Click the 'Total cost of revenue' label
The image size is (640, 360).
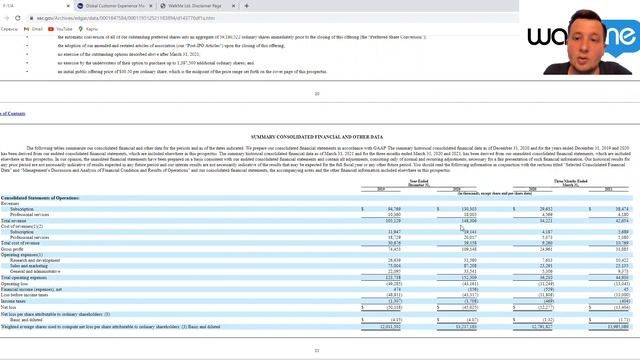click(x=20, y=243)
